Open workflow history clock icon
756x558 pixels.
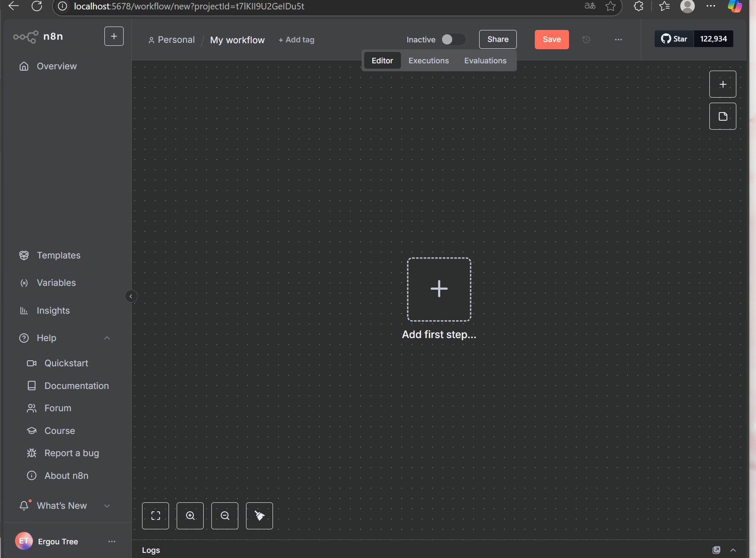click(586, 39)
